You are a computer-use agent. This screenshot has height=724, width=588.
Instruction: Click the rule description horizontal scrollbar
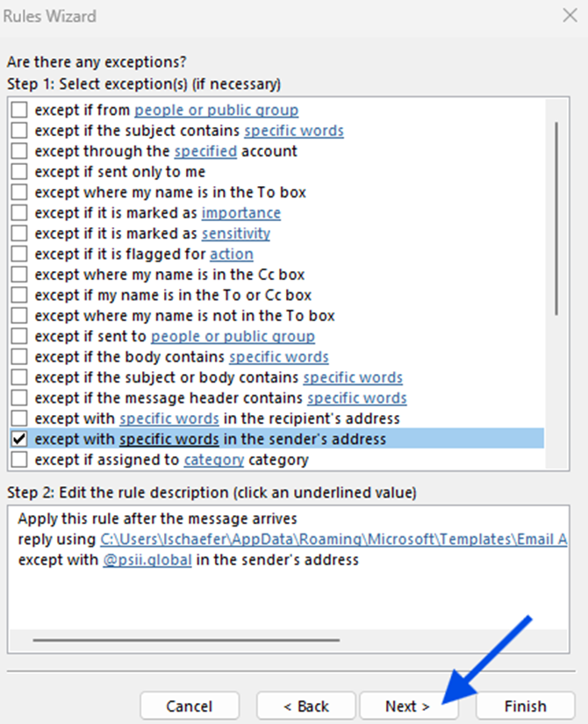tap(184, 640)
